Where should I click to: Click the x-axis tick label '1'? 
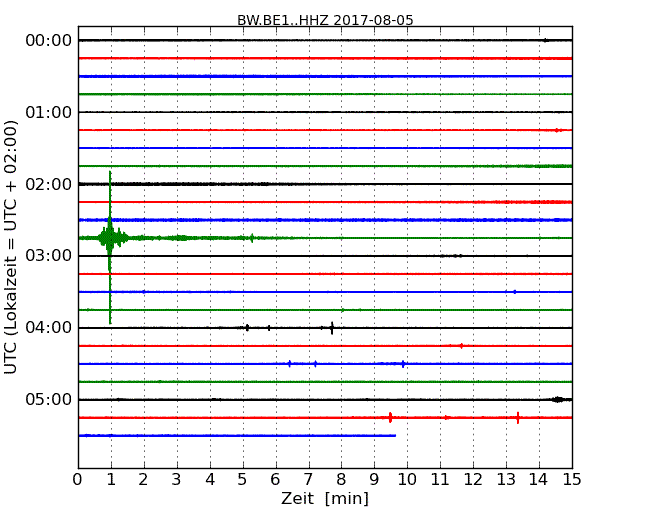tap(111, 480)
